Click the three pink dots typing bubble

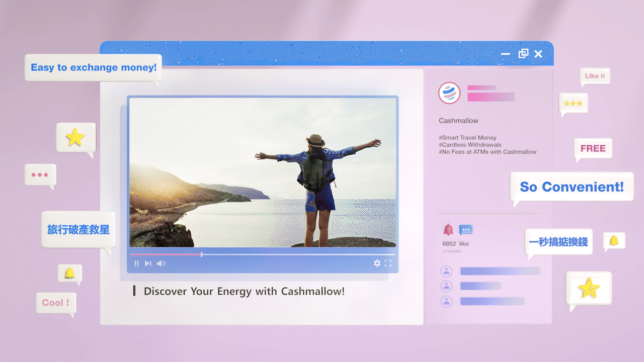40,175
